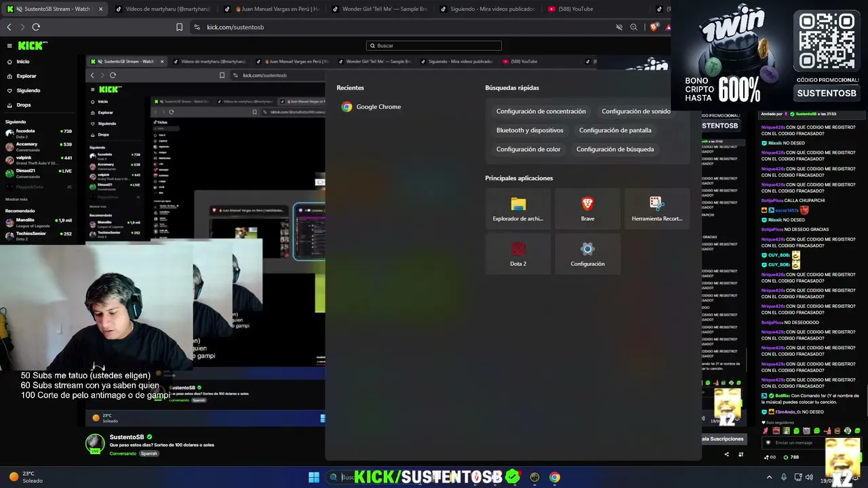Open the Configuración gear app tile
Screen dimensions: 868x488
[x=587, y=253]
